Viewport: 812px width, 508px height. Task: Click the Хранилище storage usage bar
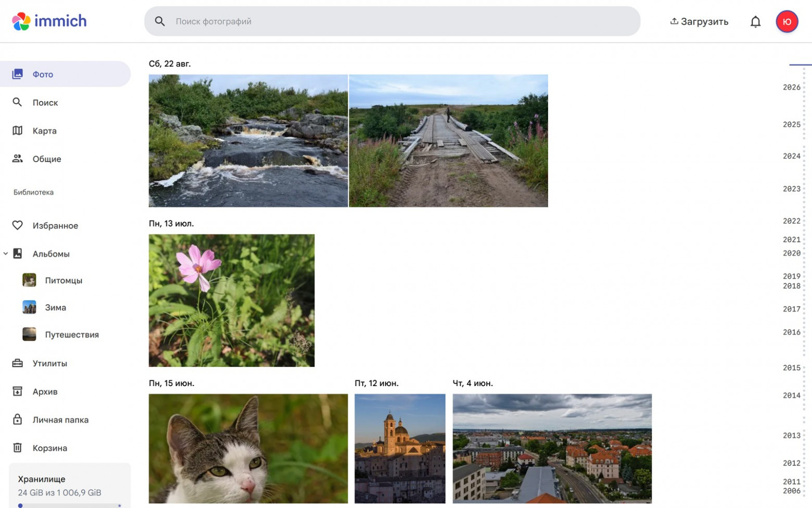pos(70,505)
